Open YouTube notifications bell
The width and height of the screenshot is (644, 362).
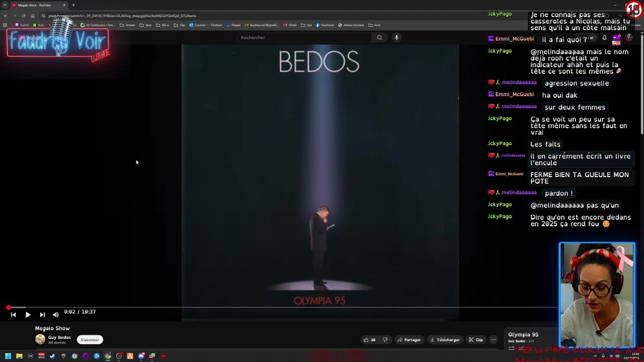pyautogui.click(x=604, y=38)
